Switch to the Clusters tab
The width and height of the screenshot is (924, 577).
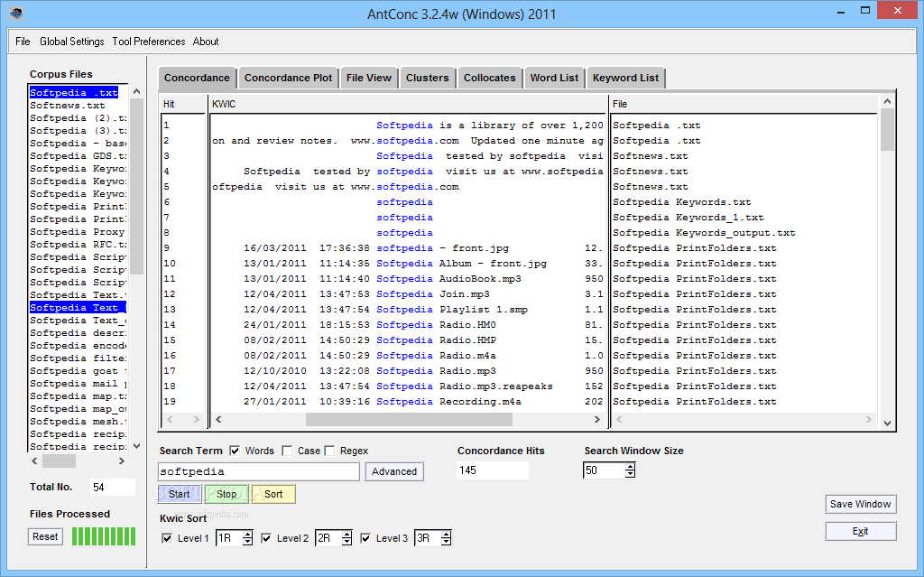tap(427, 78)
